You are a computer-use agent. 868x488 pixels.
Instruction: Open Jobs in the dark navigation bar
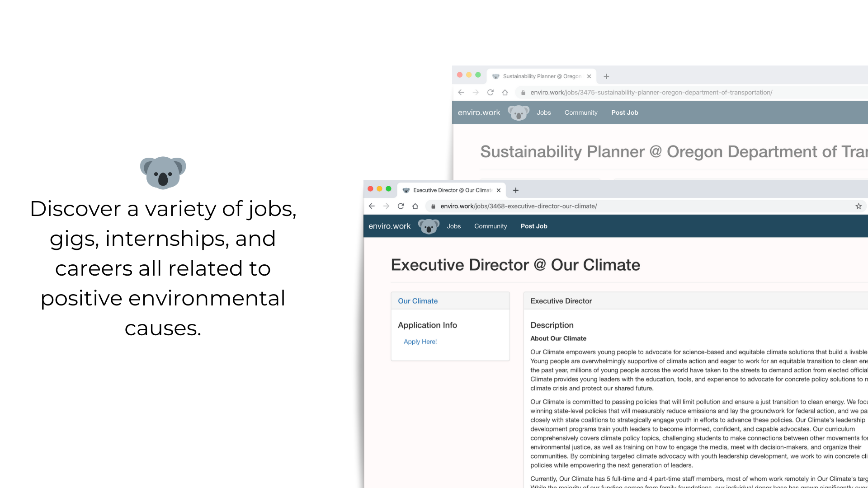[x=454, y=226]
